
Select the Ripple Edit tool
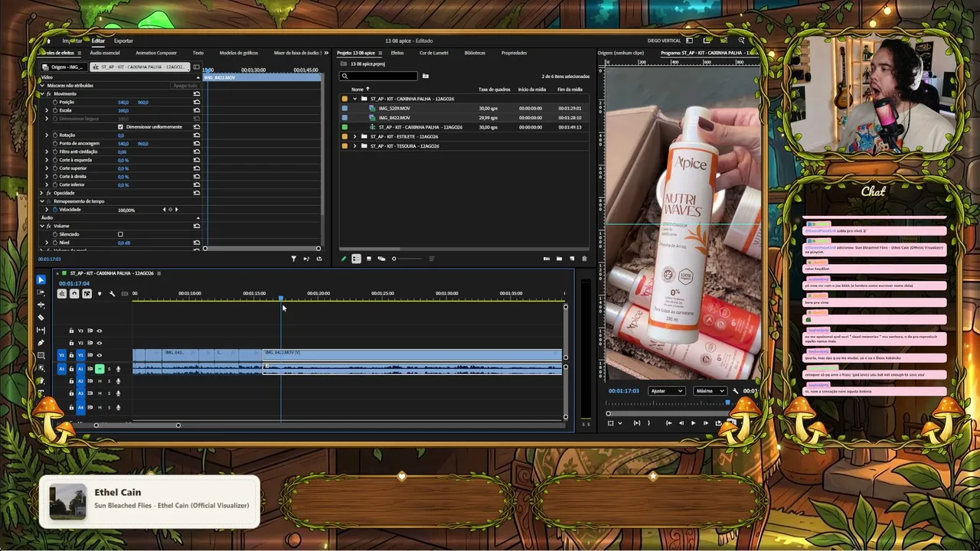(41, 305)
